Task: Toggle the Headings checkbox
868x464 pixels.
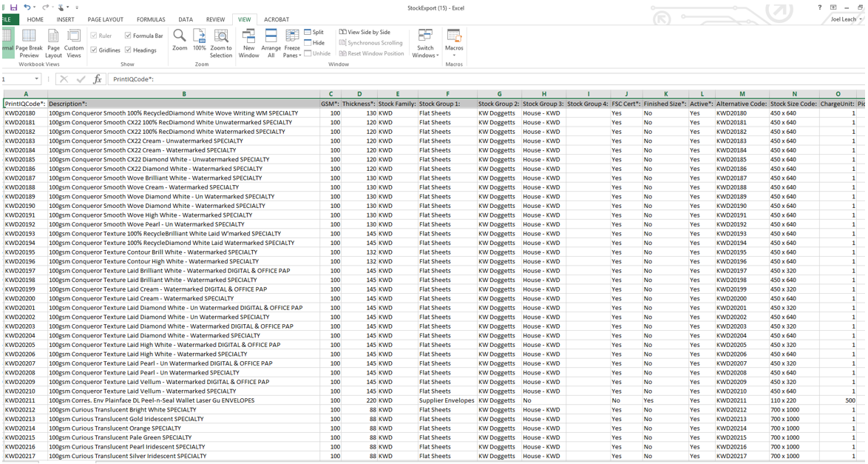Action: click(128, 50)
